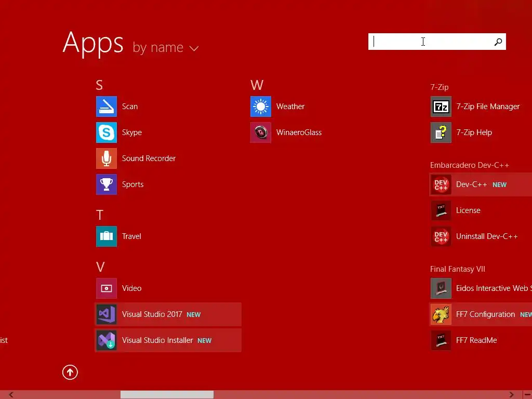This screenshot has height=399, width=532.
Task: Open Visual Studio Installer icon
Action: coord(106,340)
